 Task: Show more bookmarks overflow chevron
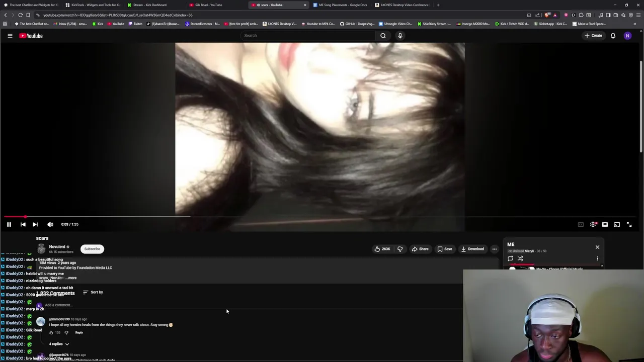pyautogui.click(x=634, y=24)
